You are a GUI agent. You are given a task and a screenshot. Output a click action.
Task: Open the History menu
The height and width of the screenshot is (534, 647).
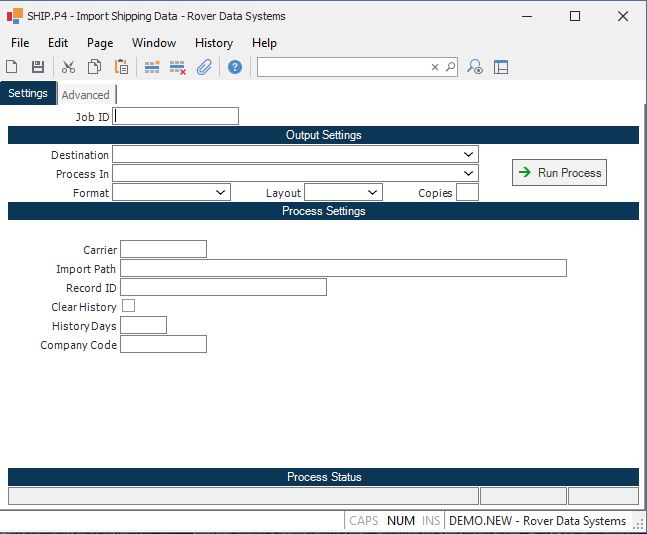213,43
